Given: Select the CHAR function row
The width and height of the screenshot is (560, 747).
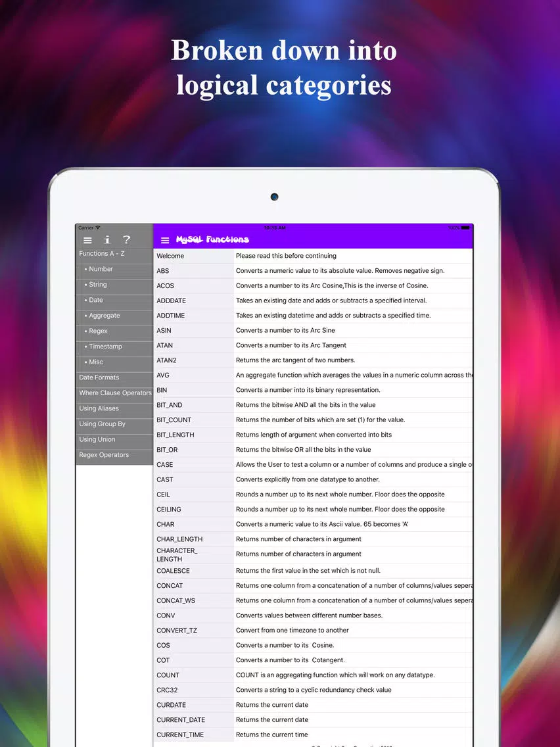Looking at the screenshot, I should pyautogui.click(x=313, y=524).
